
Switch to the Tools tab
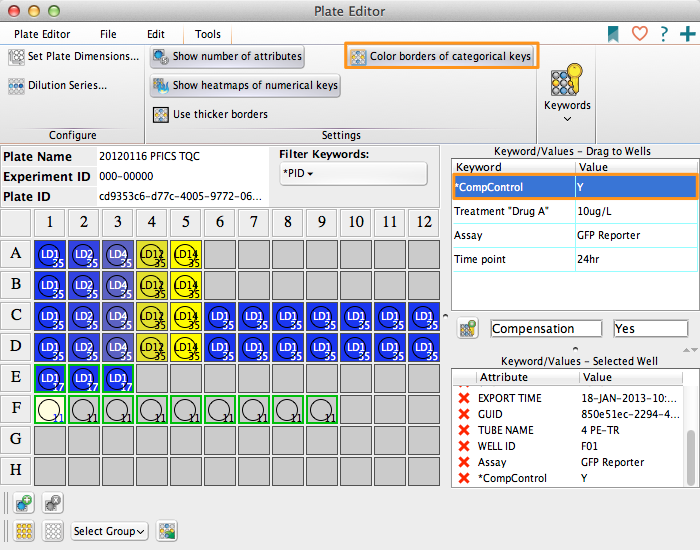tap(208, 34)
